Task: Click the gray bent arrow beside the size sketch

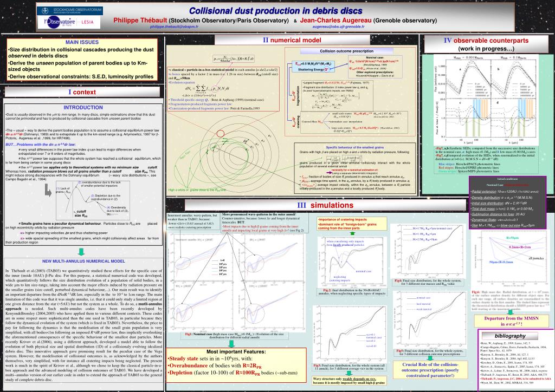Action: point(48,190)
